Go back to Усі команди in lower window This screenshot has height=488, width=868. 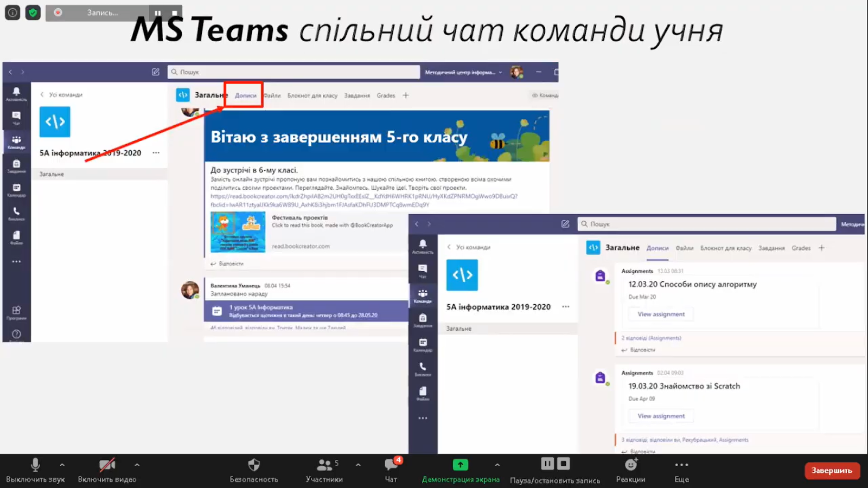[469, 247]
